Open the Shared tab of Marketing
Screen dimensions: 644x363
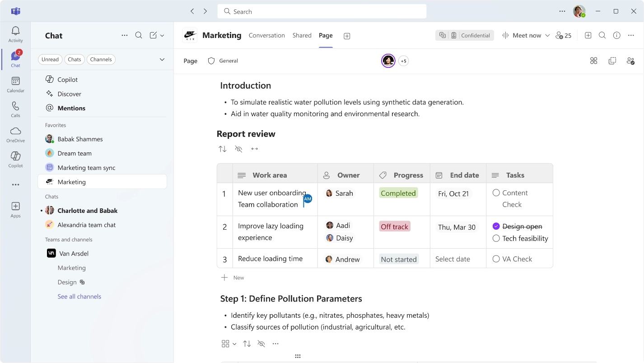(302, 35)
